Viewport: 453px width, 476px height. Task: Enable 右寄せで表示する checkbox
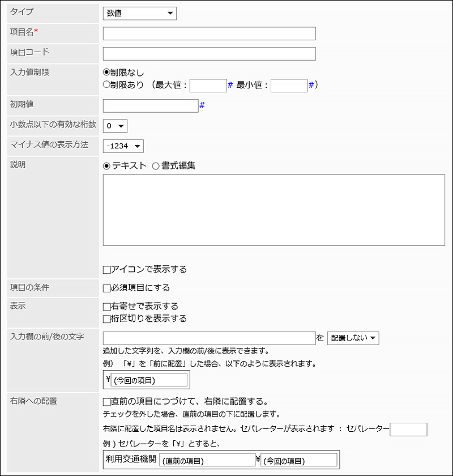[x=106, y=307]
